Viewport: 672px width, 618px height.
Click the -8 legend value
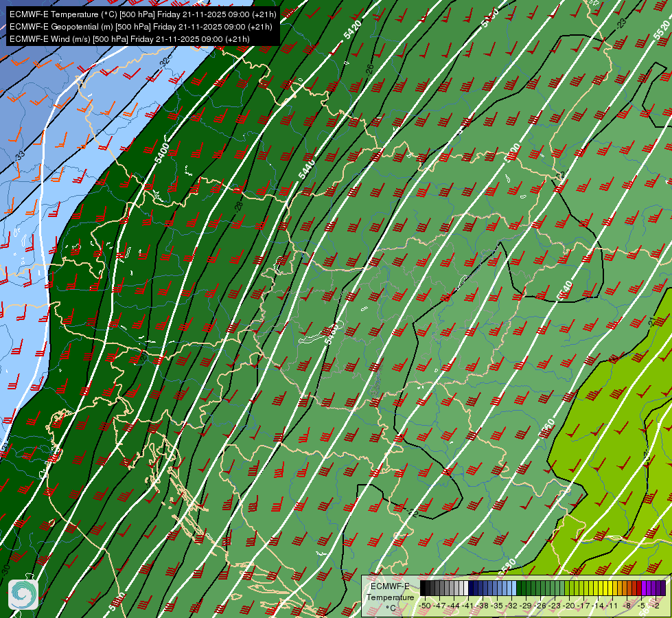(x=627, y=606)
